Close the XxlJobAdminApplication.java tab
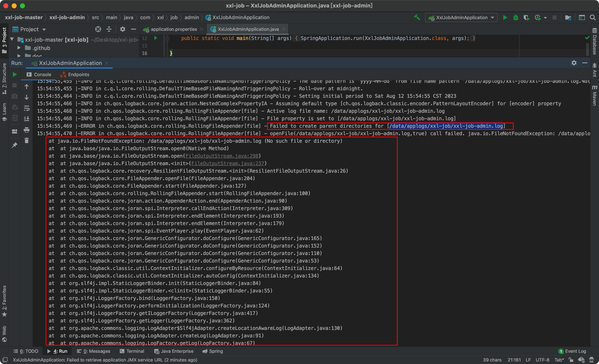 pos(283,29)
